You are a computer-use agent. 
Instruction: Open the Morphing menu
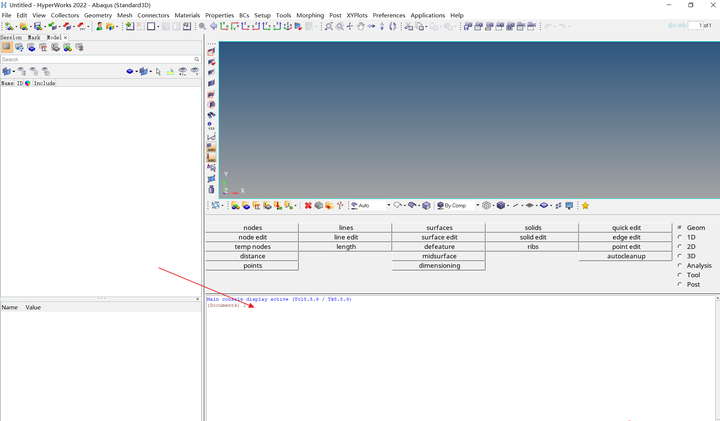tap(310, 15)
